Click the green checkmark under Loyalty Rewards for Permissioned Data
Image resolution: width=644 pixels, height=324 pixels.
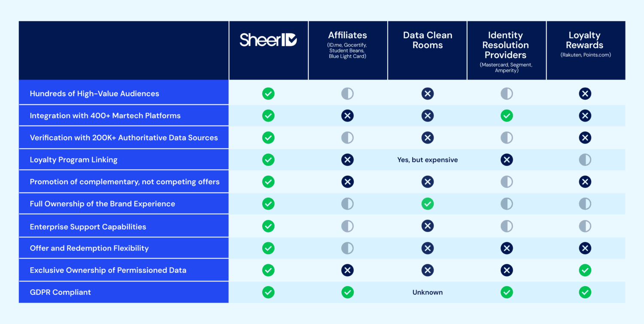585,270
